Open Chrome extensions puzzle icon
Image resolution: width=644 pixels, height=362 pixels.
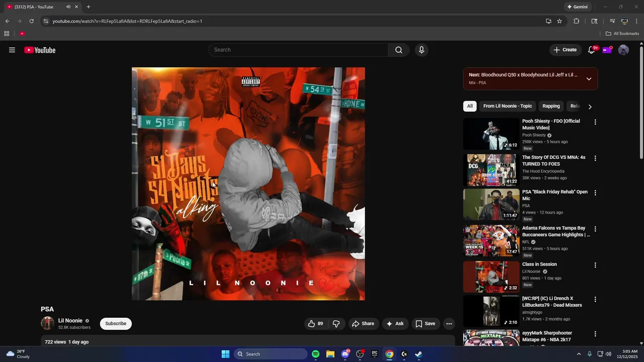coord(577,21)
